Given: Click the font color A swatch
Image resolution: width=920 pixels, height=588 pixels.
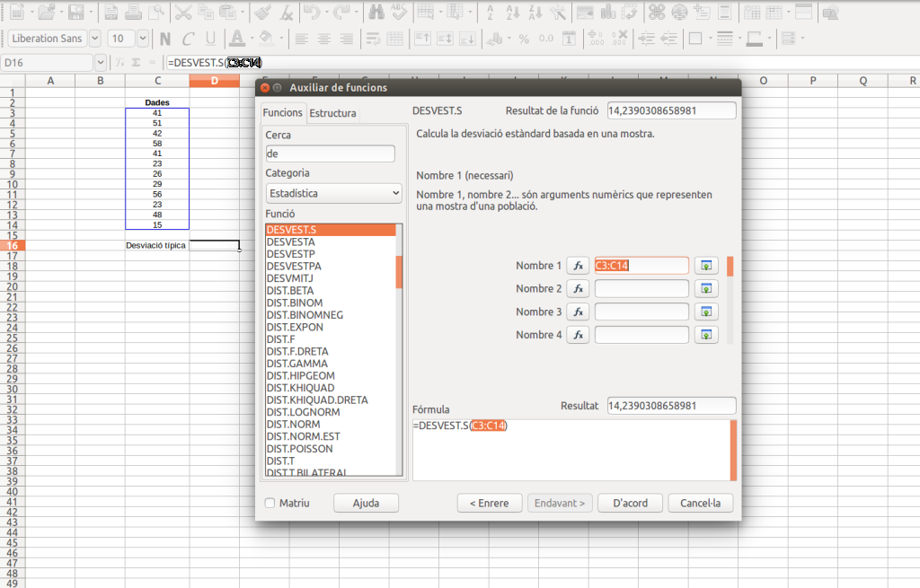Looking at the screenshot, I should [236, 39].
